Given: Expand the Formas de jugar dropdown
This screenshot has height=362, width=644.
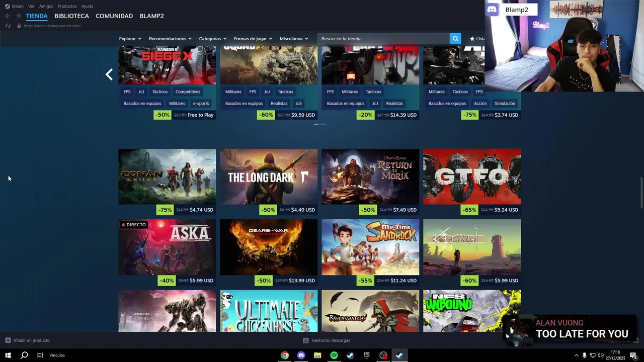Looking at the screenshot, I should click(253, 39).
